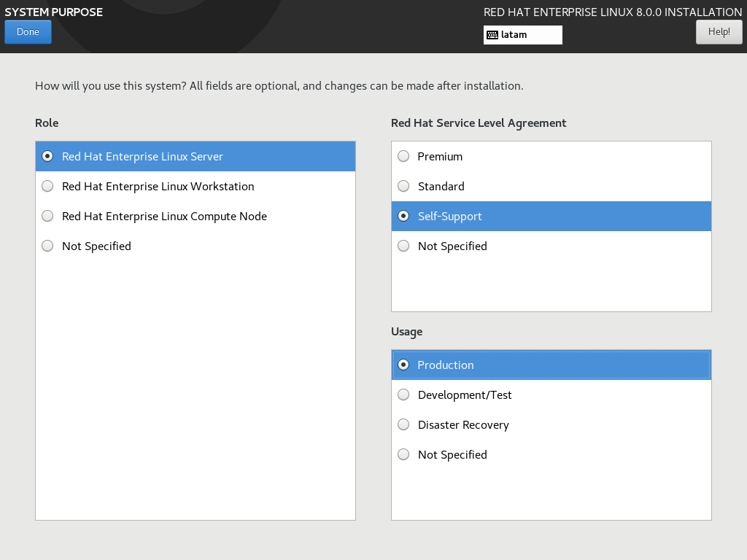
Task: Select Red Hat Enterprise Linux Server role
Action: (142, 157)
